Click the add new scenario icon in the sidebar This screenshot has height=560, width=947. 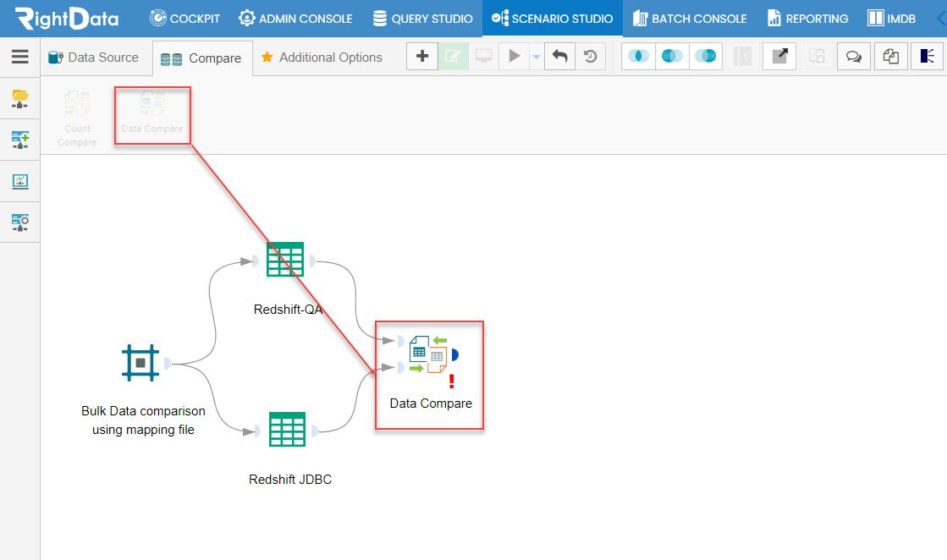click(19, 140)
